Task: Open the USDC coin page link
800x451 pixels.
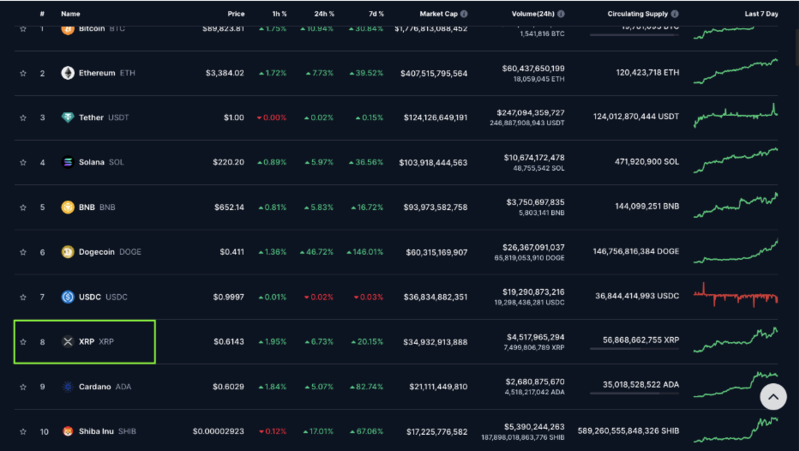Action: tap(103, 296)
